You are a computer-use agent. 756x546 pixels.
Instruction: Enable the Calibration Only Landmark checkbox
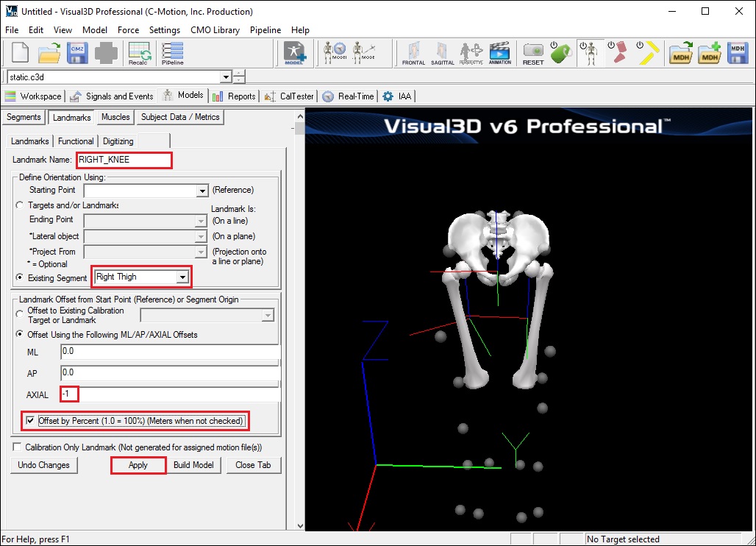[x=18, y=447]
